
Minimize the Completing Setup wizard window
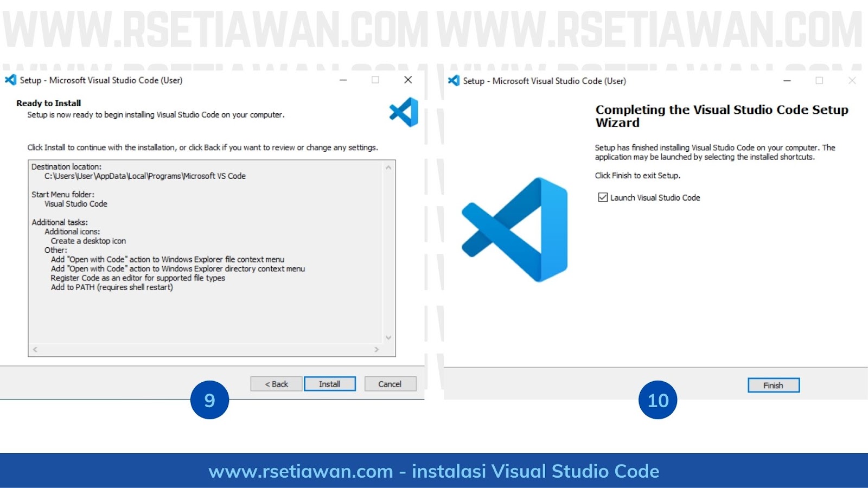(787, 81)
